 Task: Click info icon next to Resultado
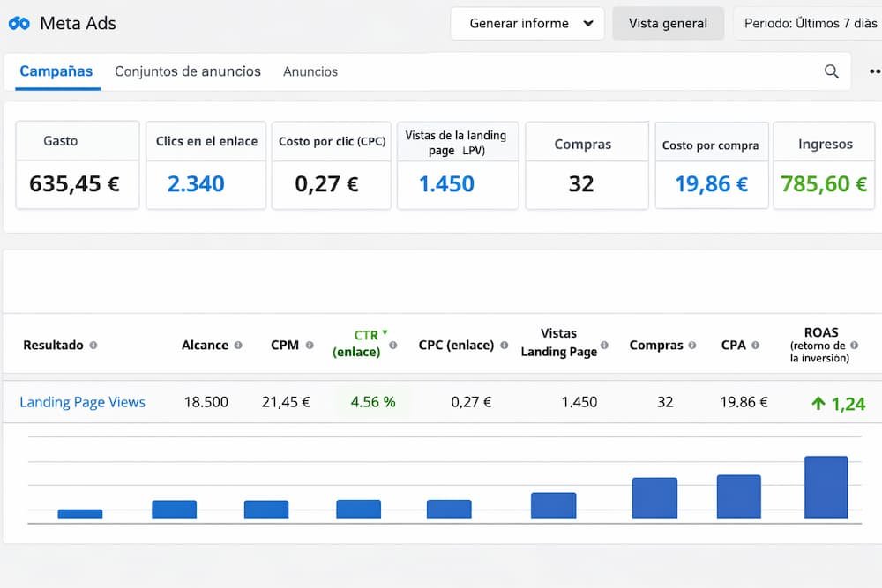(x=93, y=346)
